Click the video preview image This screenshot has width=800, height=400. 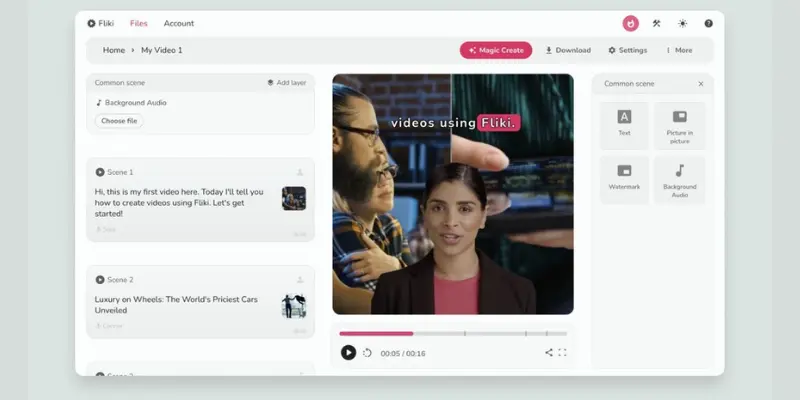(453, 194)
